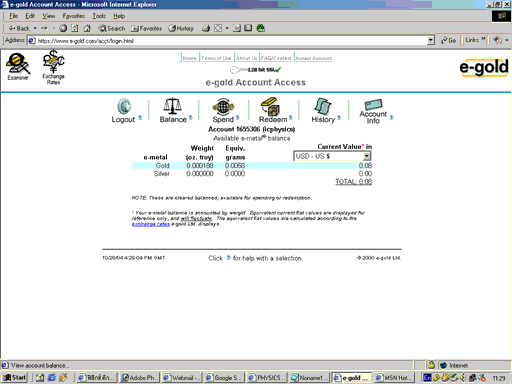The height and width of the screenshot is (384, 512).
Task: Follow the exchange rates hyperlink
Action: pyautogui.click(x=151, y=224)
